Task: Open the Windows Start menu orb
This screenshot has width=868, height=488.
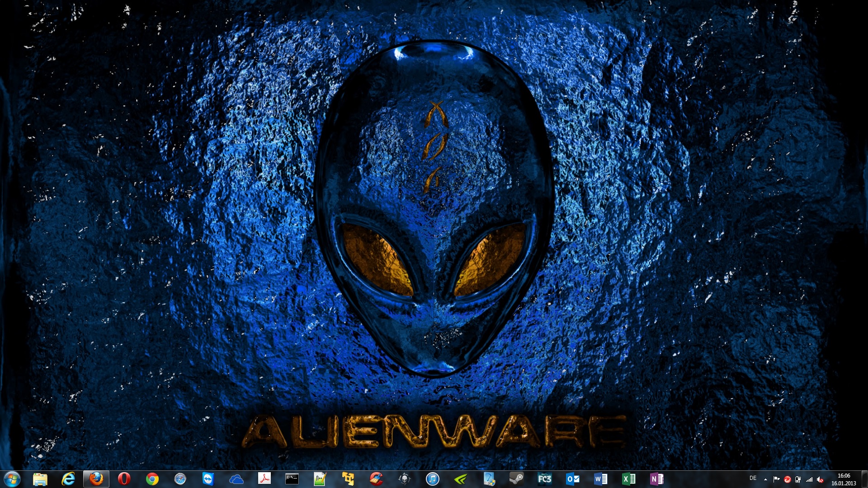Action: point(11,479)
